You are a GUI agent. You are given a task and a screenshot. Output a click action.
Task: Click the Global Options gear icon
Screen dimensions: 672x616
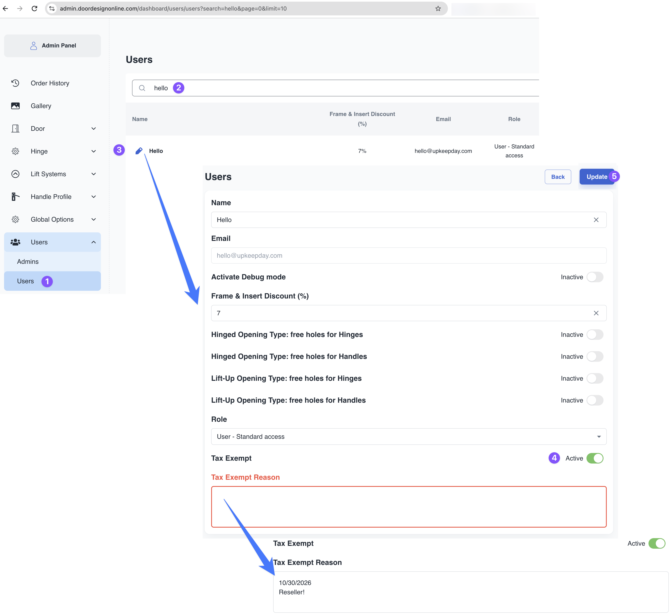pos(15,219)
